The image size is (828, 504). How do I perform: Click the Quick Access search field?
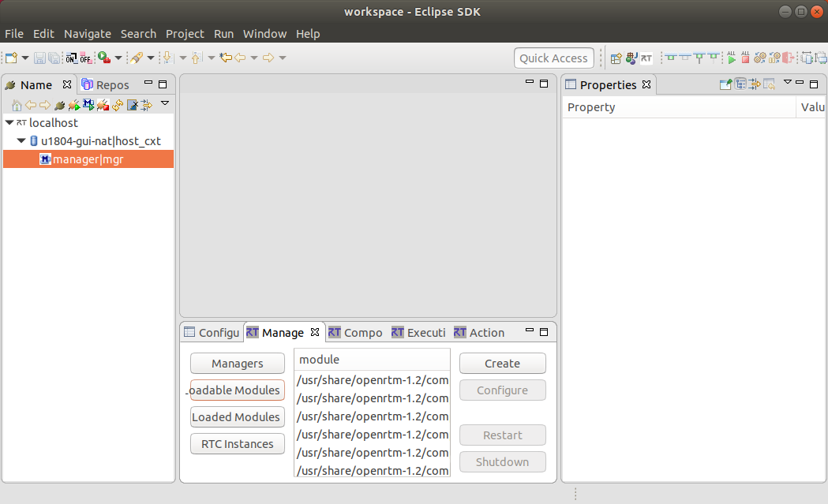[x=553, y=58]
